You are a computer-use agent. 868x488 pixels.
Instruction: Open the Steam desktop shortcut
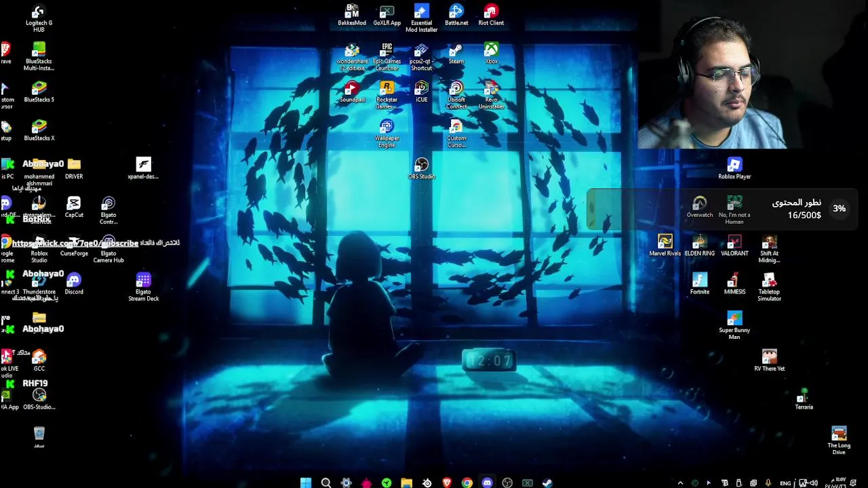coord(456,54)
